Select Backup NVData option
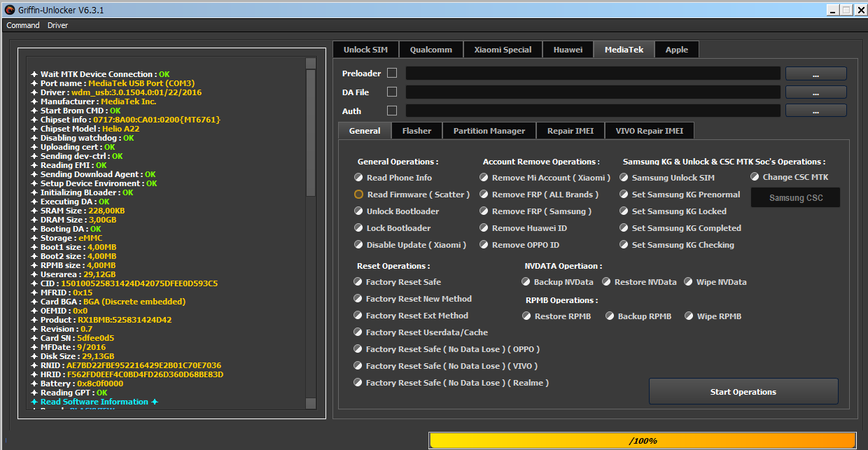This screenshot has height=450, width=868. click(x=557, y=282)
